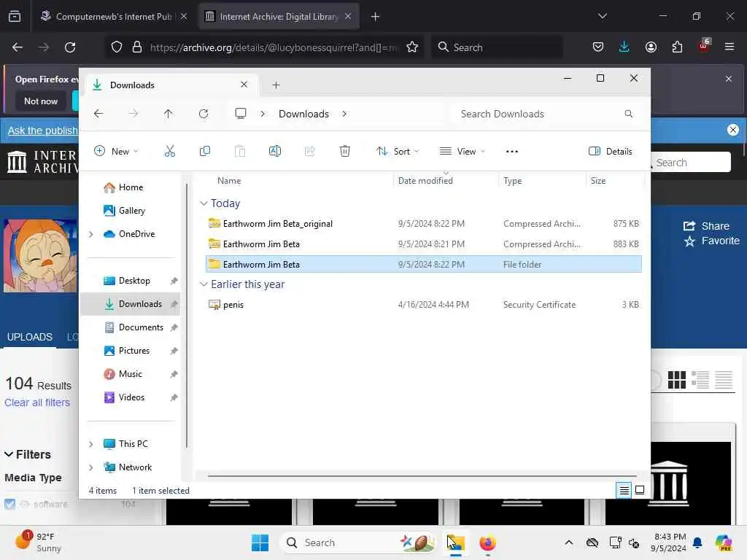Click the Copy icon in Explorer toolbar

point(205,152)
